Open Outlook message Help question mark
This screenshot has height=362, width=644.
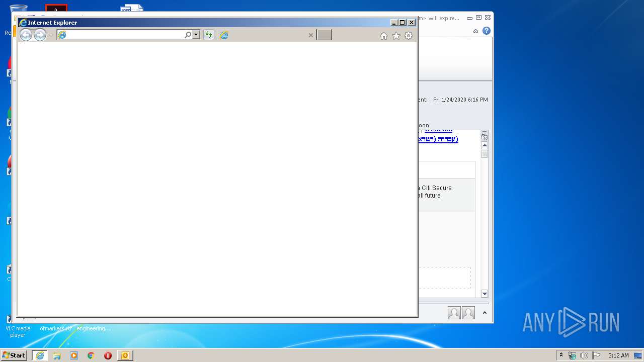(486, 31)
